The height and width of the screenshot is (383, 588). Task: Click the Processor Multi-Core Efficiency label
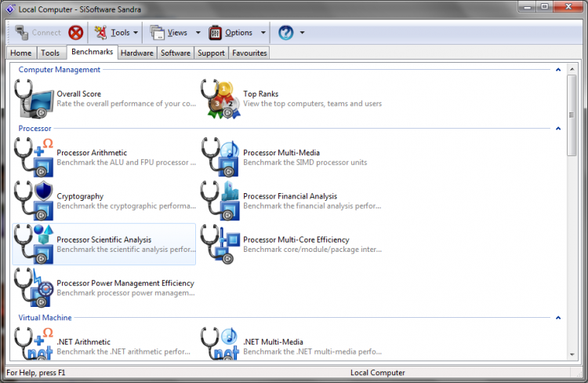tap(296, 239)
